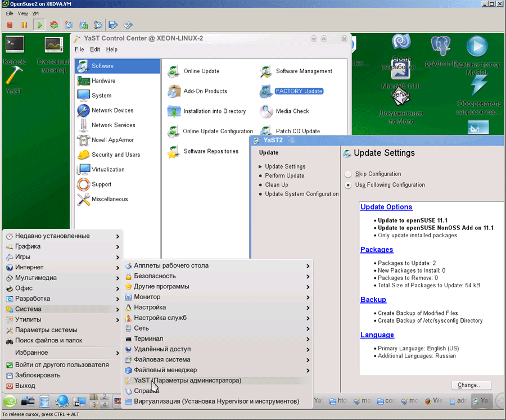The height and width of the screenshot is (420, 506).
Task: Open VM menu
Action: point(35,13)
